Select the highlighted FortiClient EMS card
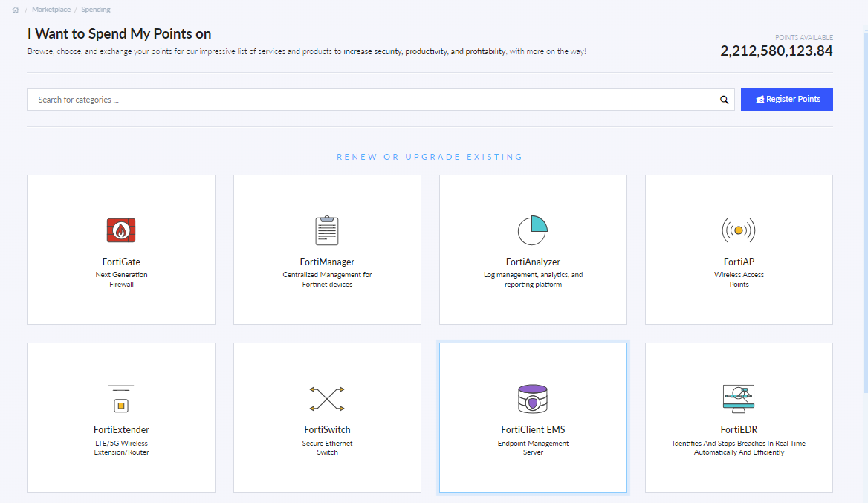Viewport: 868px width, 503px height. (533, 417)
